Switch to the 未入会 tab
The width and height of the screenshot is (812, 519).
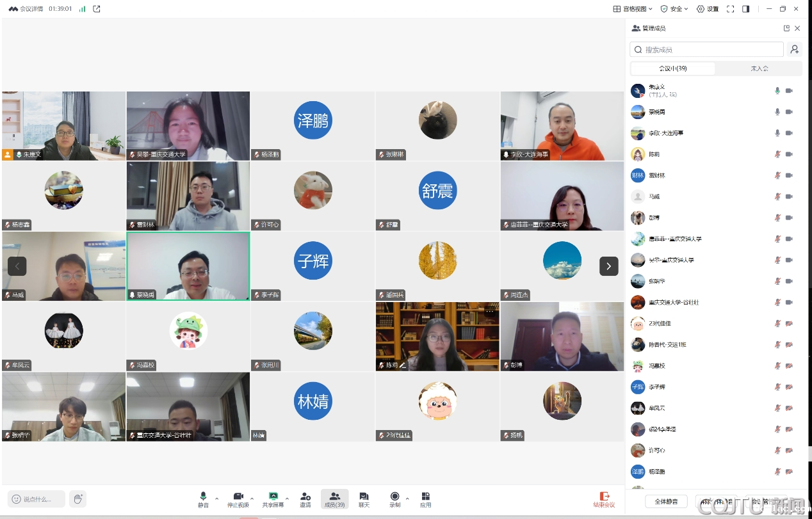[x=759, y=68]
